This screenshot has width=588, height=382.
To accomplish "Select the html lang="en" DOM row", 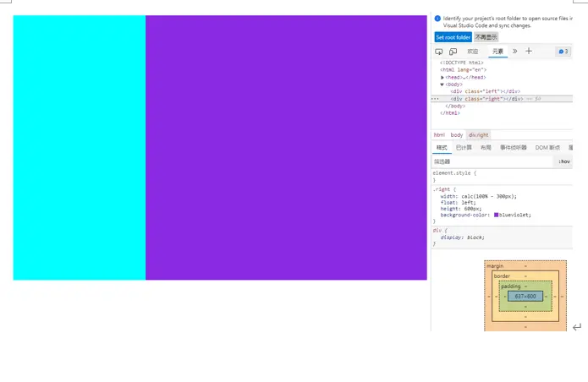I will tap(464, 70).
